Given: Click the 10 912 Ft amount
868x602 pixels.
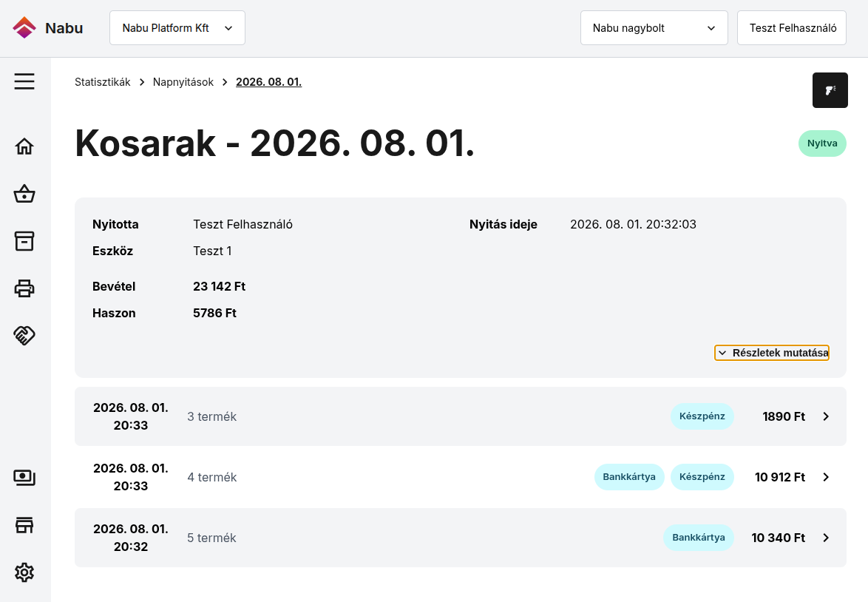Looking at the screenshot, I should coord(779,478).
